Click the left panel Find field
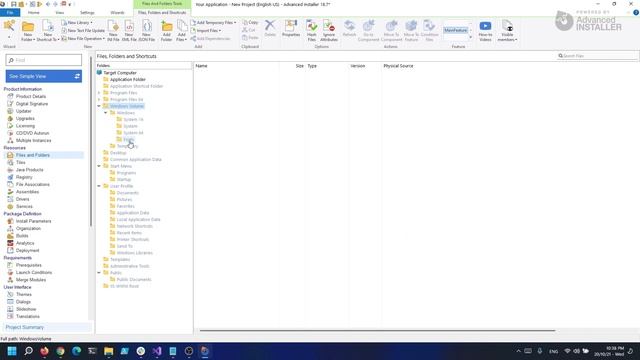Viewport: 640px width, 360px height. pyautogui.click(x=44, y=60)
